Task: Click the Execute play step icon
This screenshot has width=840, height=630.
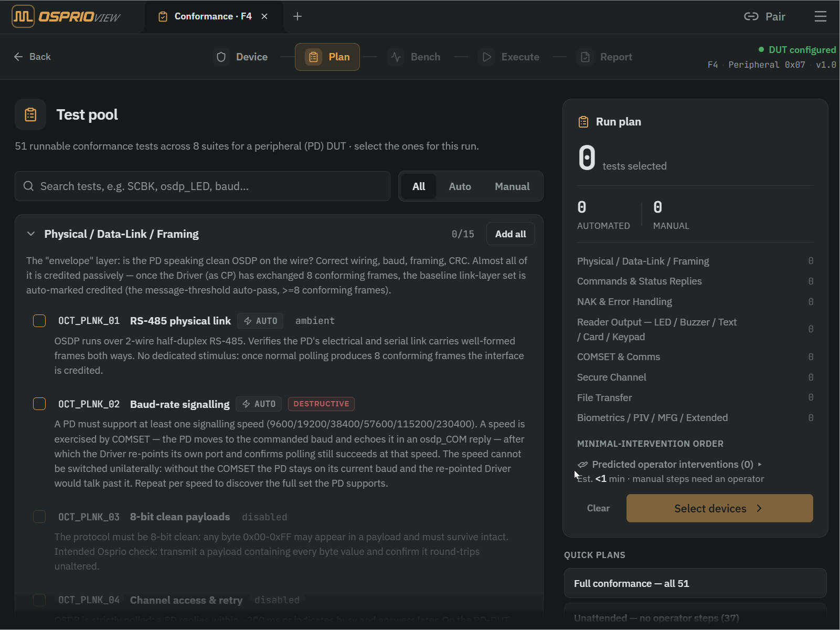Action: click(487, 57)
